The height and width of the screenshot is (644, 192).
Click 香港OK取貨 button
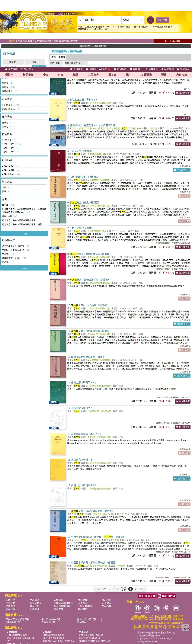166,596
